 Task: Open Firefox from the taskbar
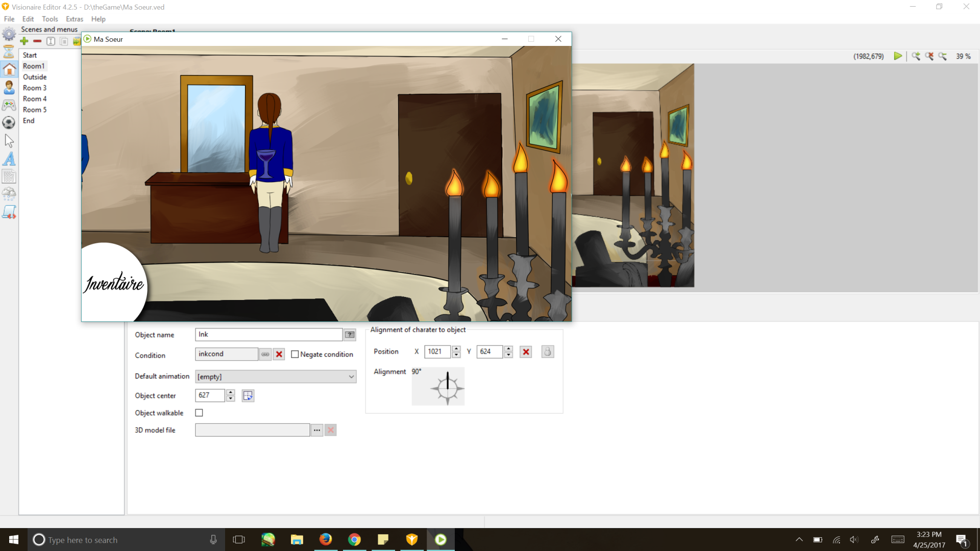point(326,540)
